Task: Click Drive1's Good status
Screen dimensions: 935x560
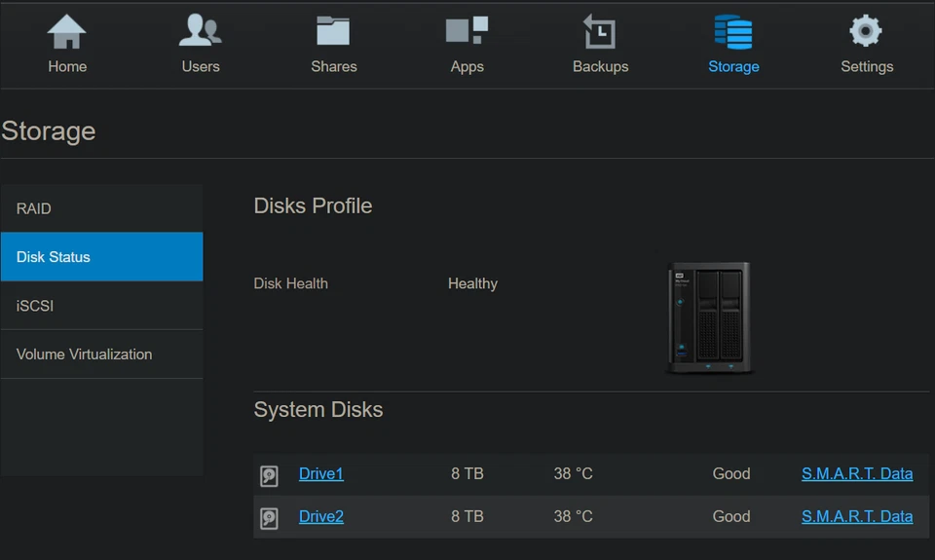Action: point(731,473)
